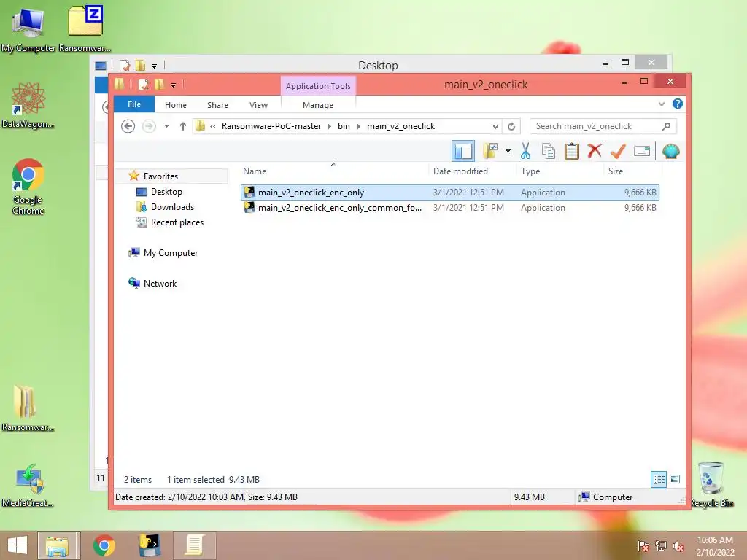Open DataWagon desktop shortcut
Image resolution: width=747 pixels, height=560 pixels.
coord(28,105)
